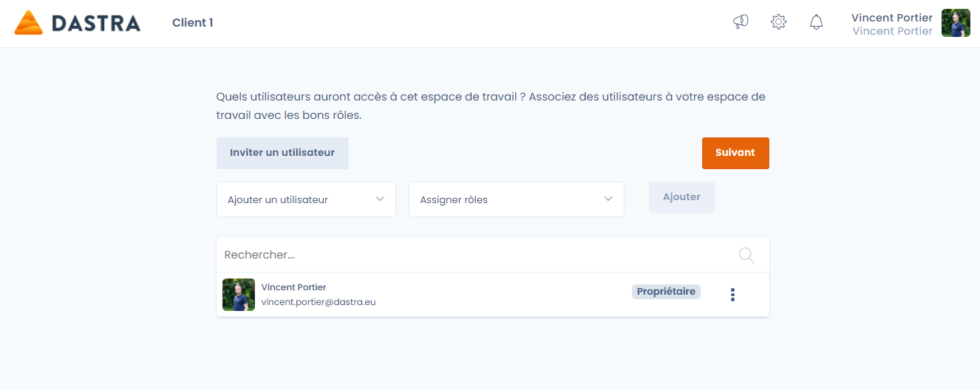980x390 pixels.
Task: Click the Propriétaire role badge
Action: click(666, 292)
